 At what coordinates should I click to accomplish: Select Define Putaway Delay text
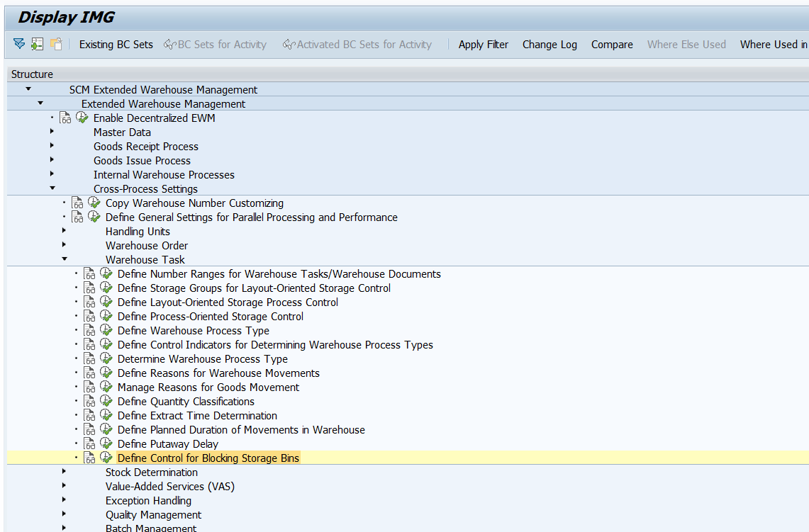click(x=167, y=444)
